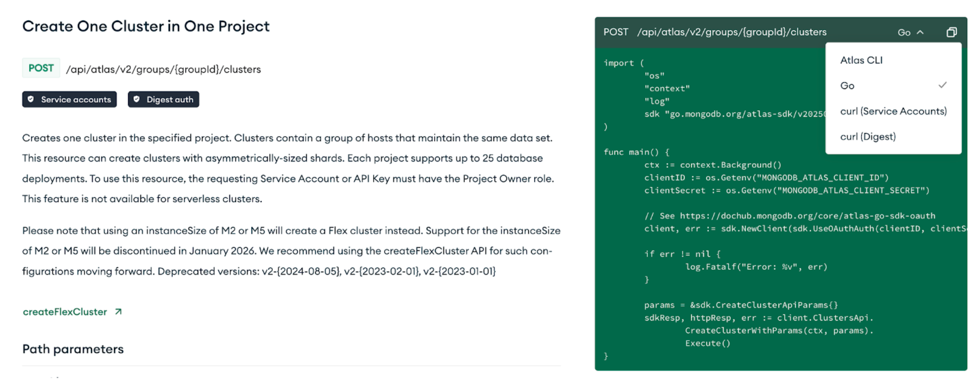Image resolution: width=980 pixels, height=381 pixels.
Task: Open the createFlexCluster link
Action: click(65, 312)
